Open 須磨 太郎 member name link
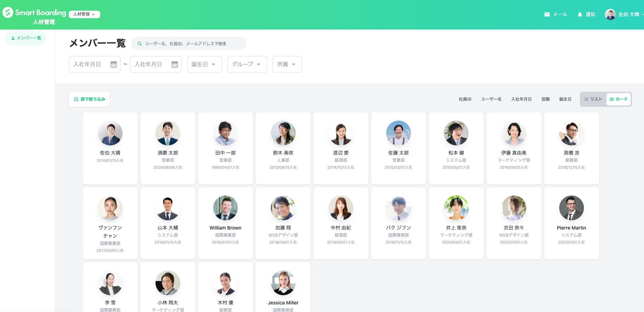The height and width of the screenshot is (312, 644). pyautogui.click(x=168, y=153)
